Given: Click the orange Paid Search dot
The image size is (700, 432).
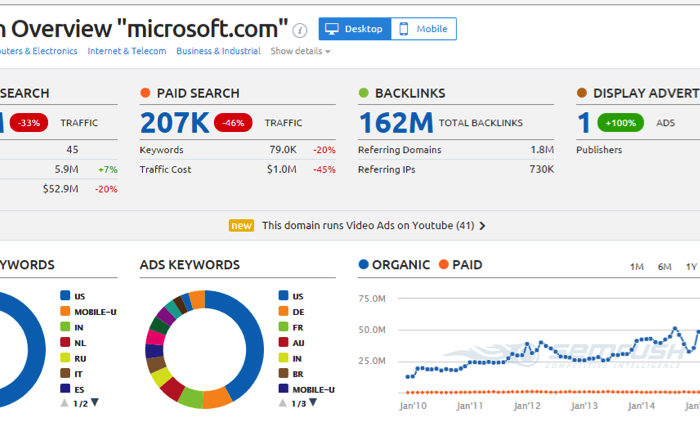Looking at the screenshot, I should point(145,93).
